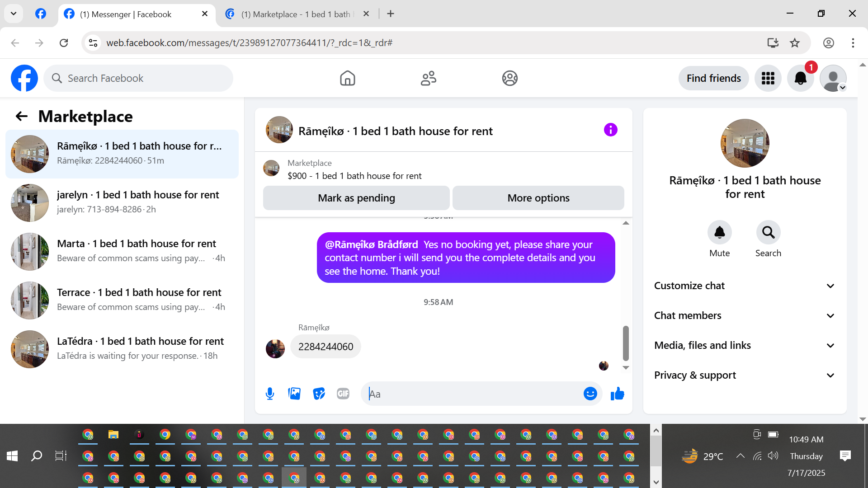Open Marta's conversation
The width and height of the screenshot is (868, 488).
click(122, 252)
